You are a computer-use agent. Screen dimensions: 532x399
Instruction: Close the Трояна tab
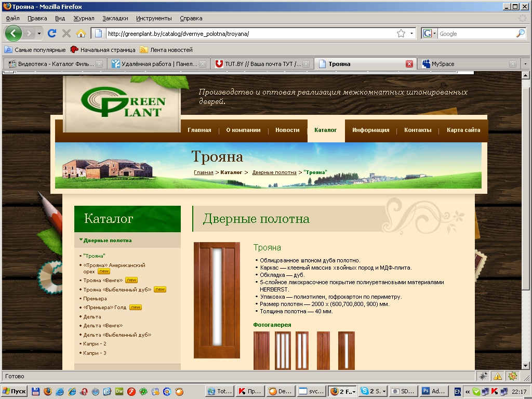coord(409,64)
